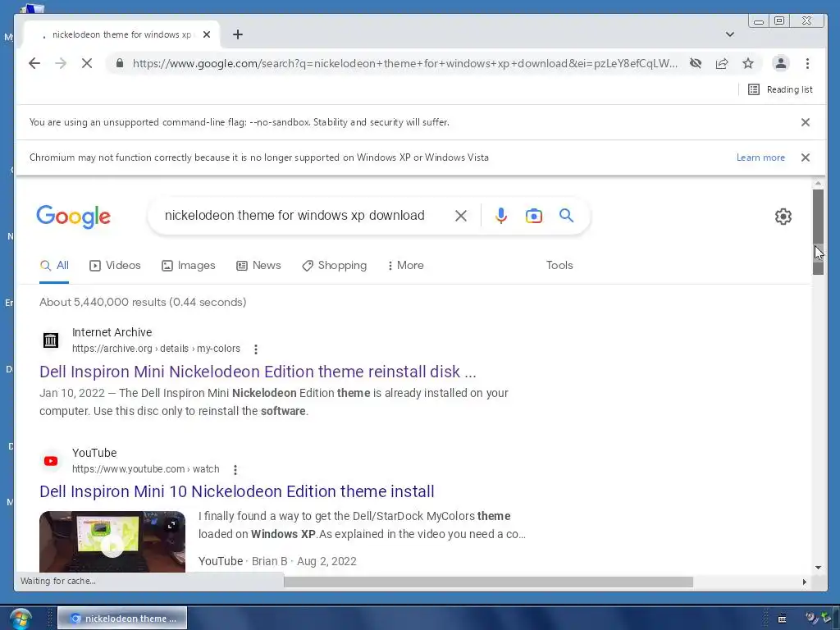Clear the search box text
The width and height of the screenshot is (840, 630).
pos(461,216)
